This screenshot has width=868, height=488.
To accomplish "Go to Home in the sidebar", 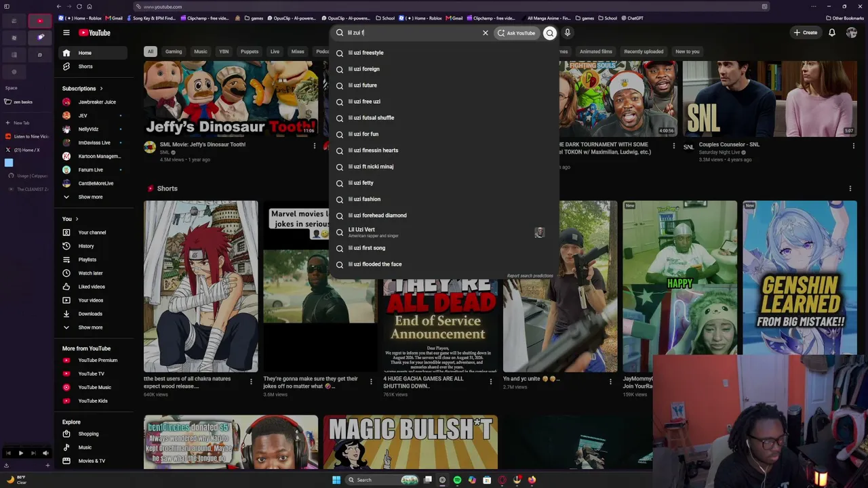I will 93,53.
